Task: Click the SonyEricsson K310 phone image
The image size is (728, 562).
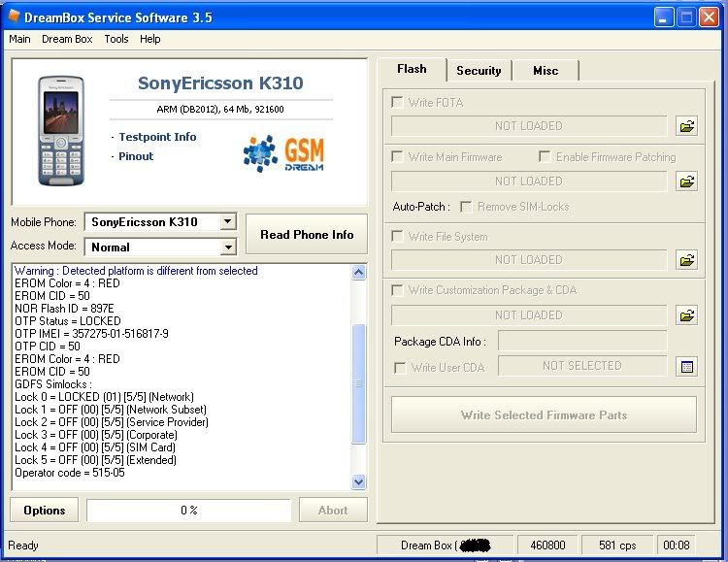Action: click(61, 131)
